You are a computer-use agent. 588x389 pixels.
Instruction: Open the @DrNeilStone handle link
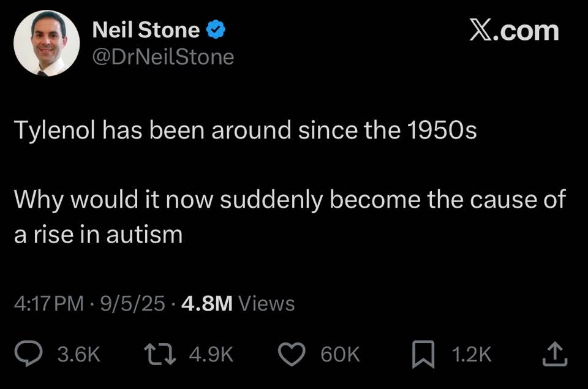pos(163,57)
